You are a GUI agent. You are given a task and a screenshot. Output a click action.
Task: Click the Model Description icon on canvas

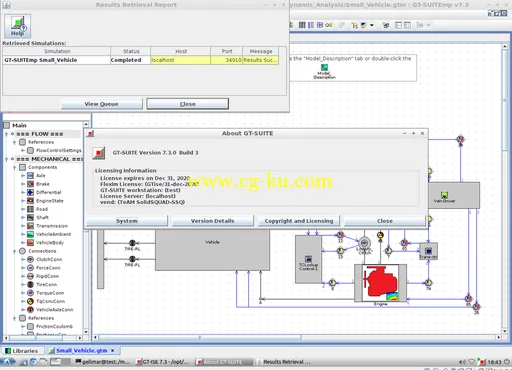pos(324,68)
